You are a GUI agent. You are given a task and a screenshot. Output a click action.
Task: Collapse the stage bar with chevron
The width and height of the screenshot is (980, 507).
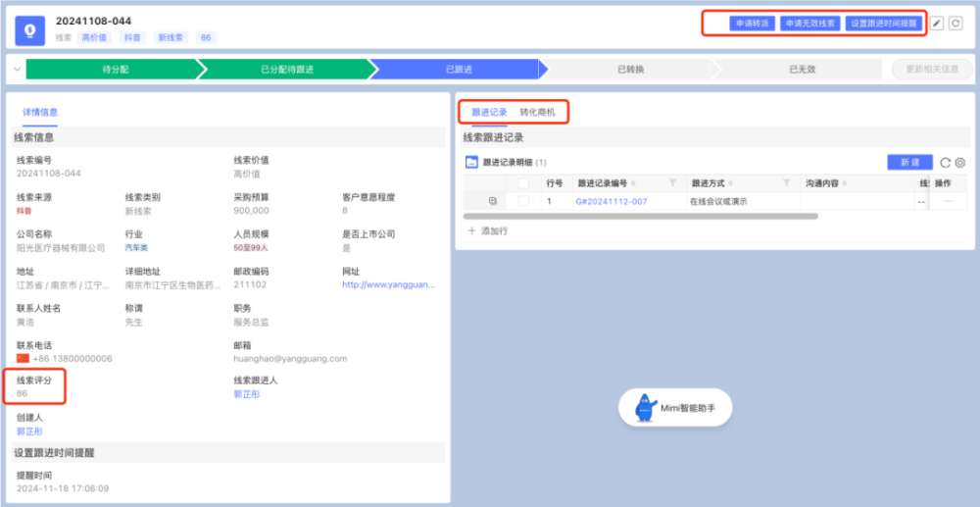point(17,69)
